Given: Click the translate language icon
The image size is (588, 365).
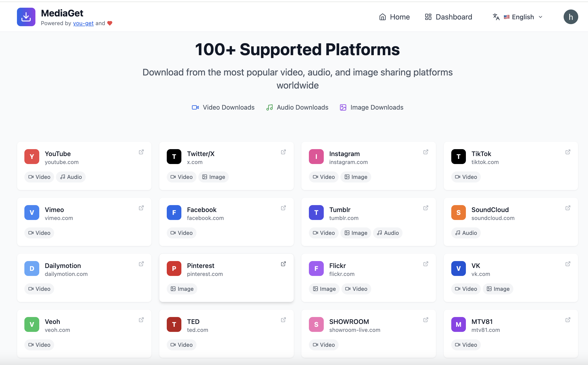Looking at the screenshot, I should click(x=496, y=17).
